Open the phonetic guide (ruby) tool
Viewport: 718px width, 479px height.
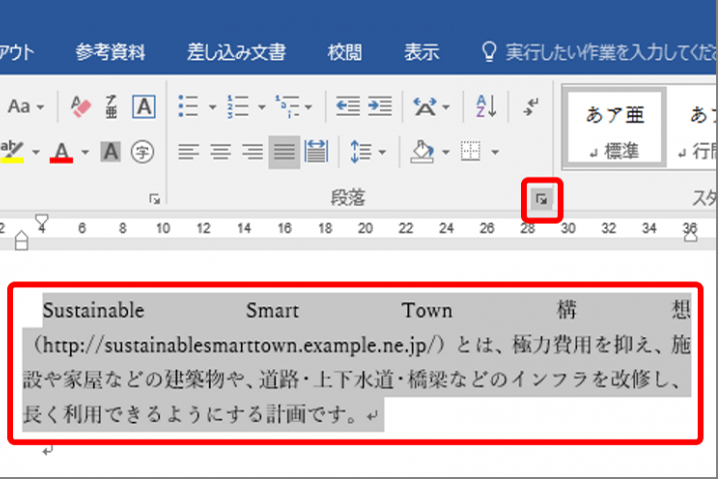[x=111, y=107]
